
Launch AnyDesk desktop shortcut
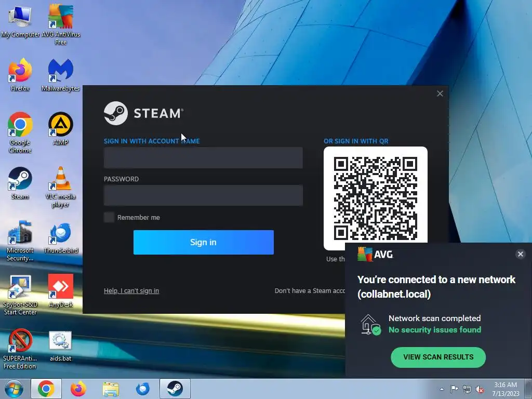60,291
